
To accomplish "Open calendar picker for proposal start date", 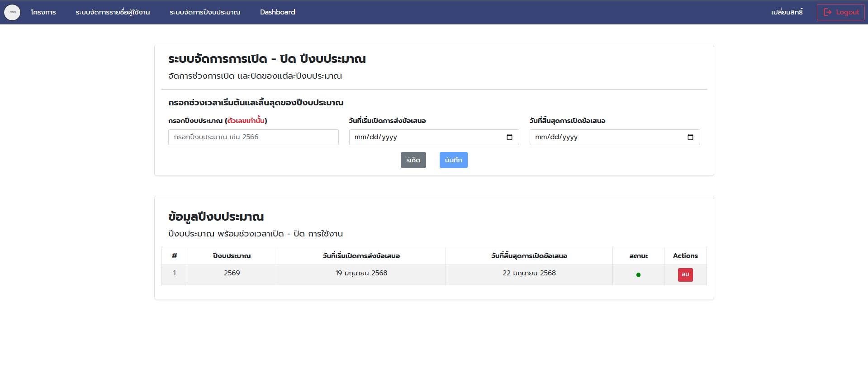I will click(x=509, y=137).
